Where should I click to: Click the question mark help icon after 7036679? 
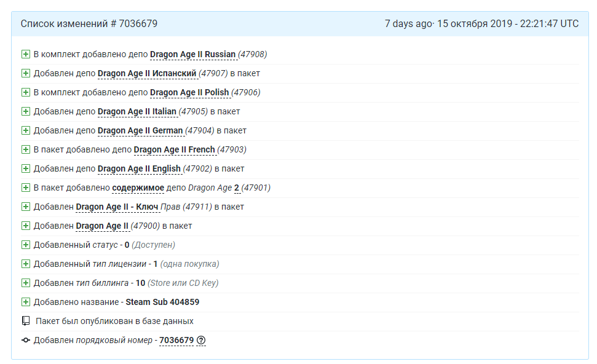pos(201,340)
